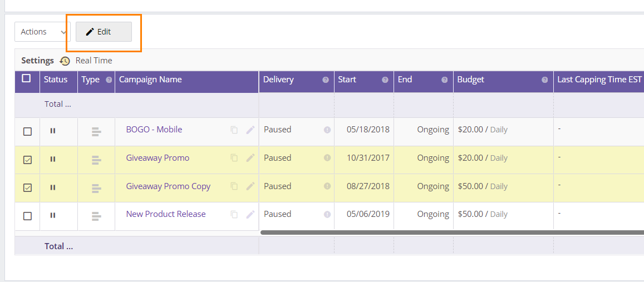Open the New Product Release campaign link

[x=166, y=214]
